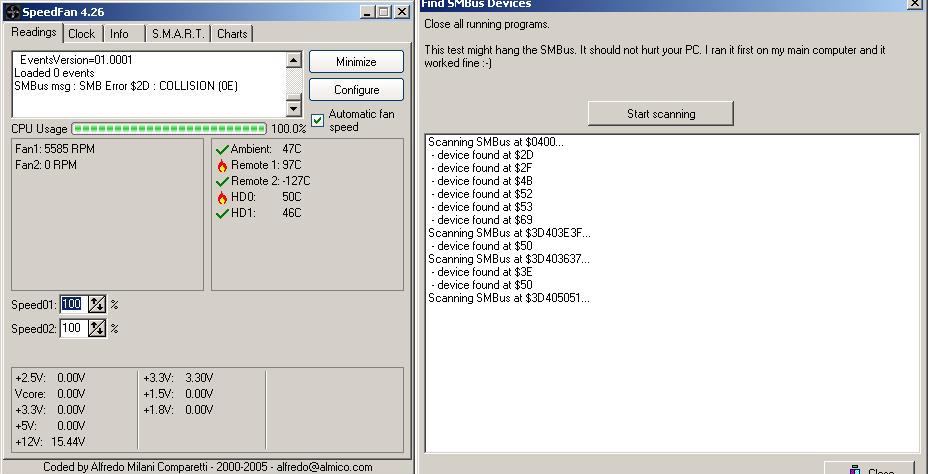Open the Info tab
This screenshot has height=474, width=928.
coord(119,34)
